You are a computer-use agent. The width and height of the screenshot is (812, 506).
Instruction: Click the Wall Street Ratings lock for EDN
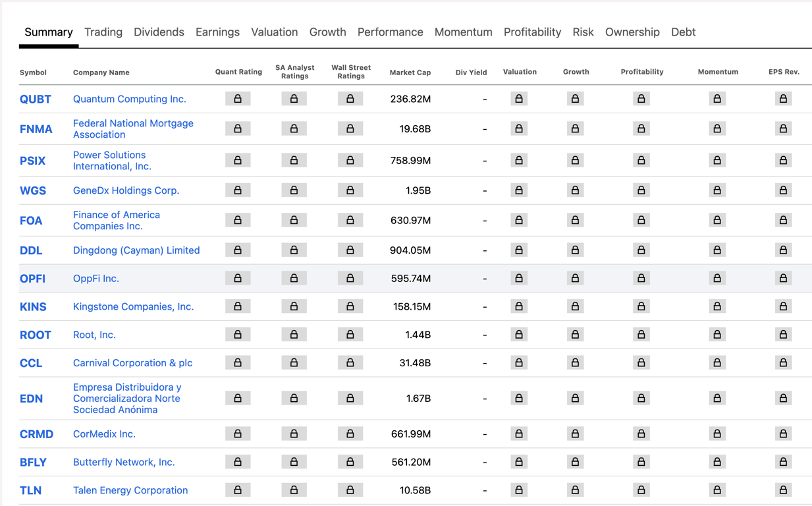point(350,399)
